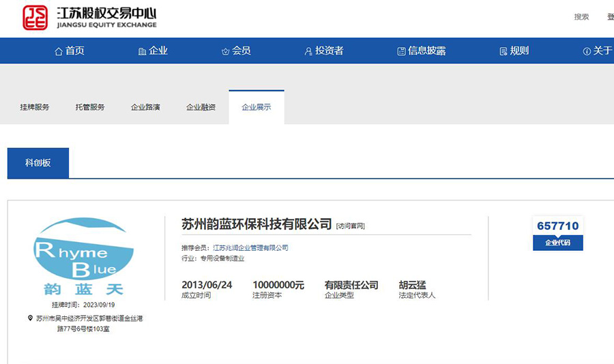Click the 搜索 link at top
The width and height of the screenshot is (614, 364).
click(x=581, y=17)
